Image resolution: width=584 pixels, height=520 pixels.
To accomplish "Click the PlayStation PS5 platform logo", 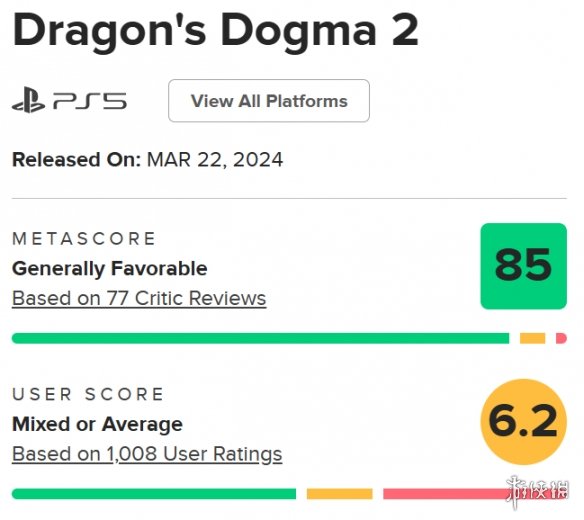I will pyautogui.click(x=69, y=100).
